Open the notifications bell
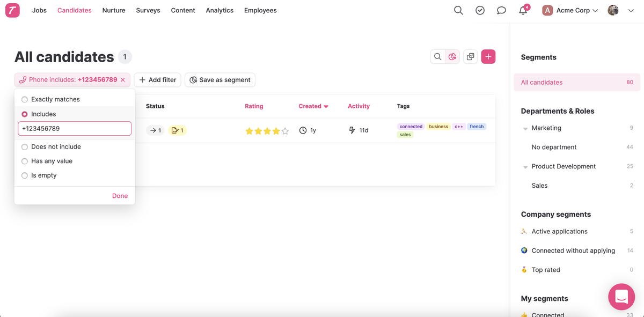This screenshot has width=644, height=317. (523, 11)
